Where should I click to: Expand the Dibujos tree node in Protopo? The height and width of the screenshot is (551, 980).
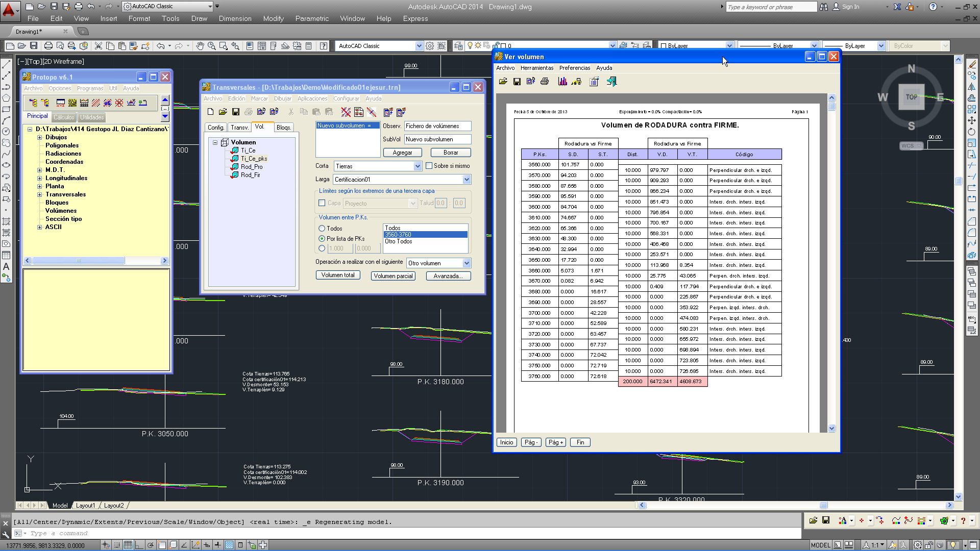39,137
